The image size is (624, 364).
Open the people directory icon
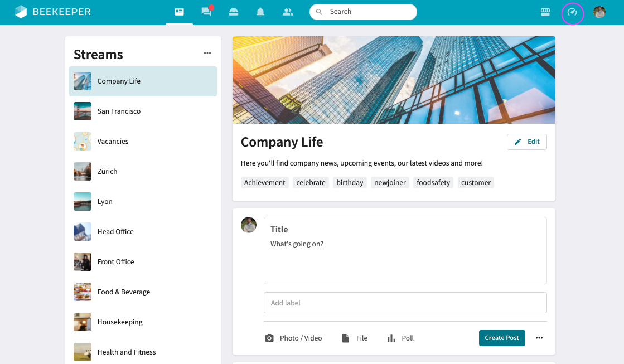tap(288, 12)
